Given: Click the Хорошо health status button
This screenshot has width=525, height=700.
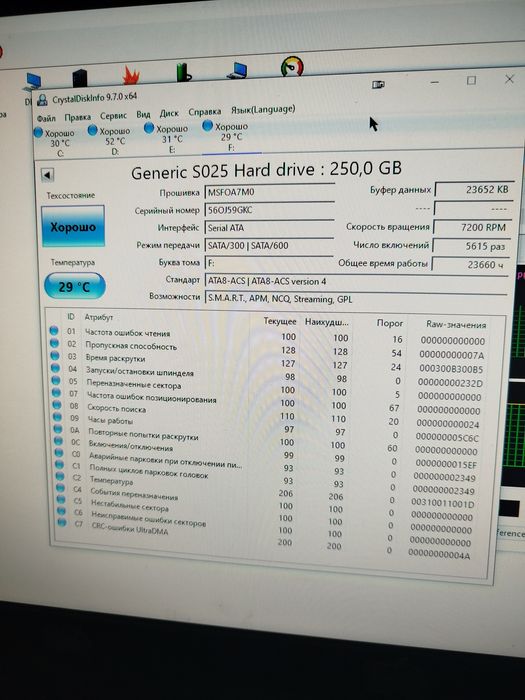Looking at the screenshot, I should pos(73,226).
